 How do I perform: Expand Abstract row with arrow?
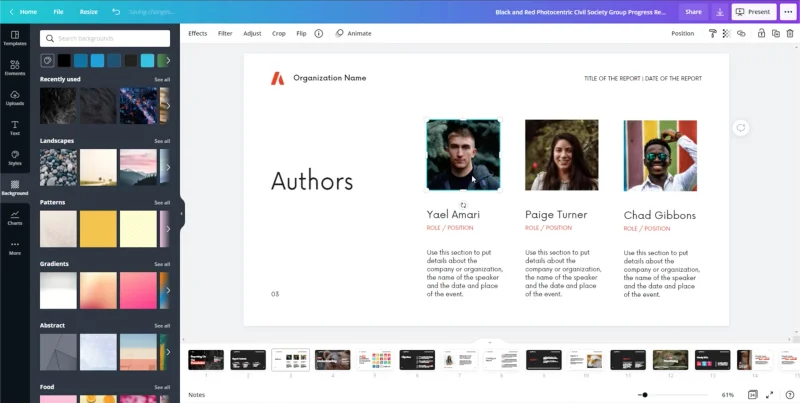pos(168,352)
